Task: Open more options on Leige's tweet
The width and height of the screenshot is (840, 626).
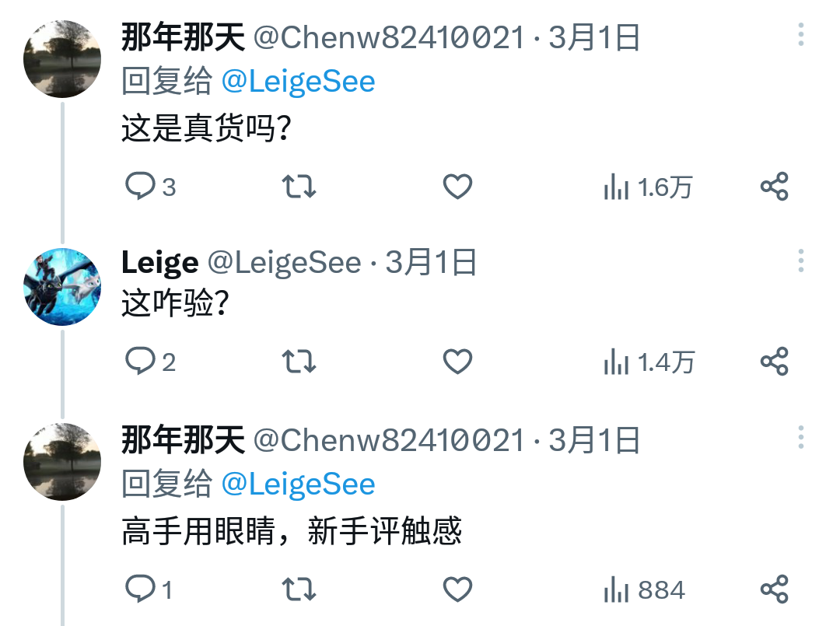Action: 801,261
